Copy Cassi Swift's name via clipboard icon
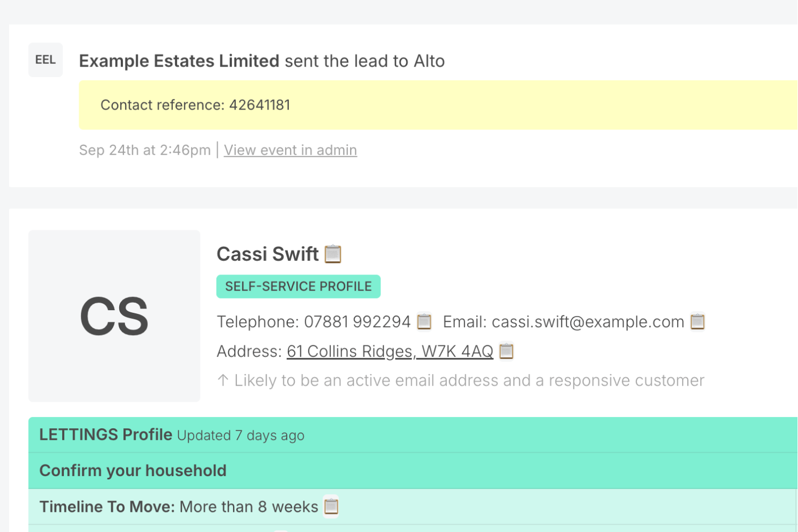Viewport: 798px width, 532px height. click(x=333, y=254)
